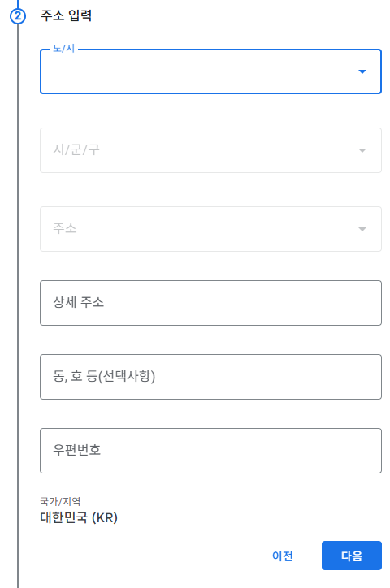Open the 주소 select field
Screen dimensions: 390x588
[x=210, y=229]
